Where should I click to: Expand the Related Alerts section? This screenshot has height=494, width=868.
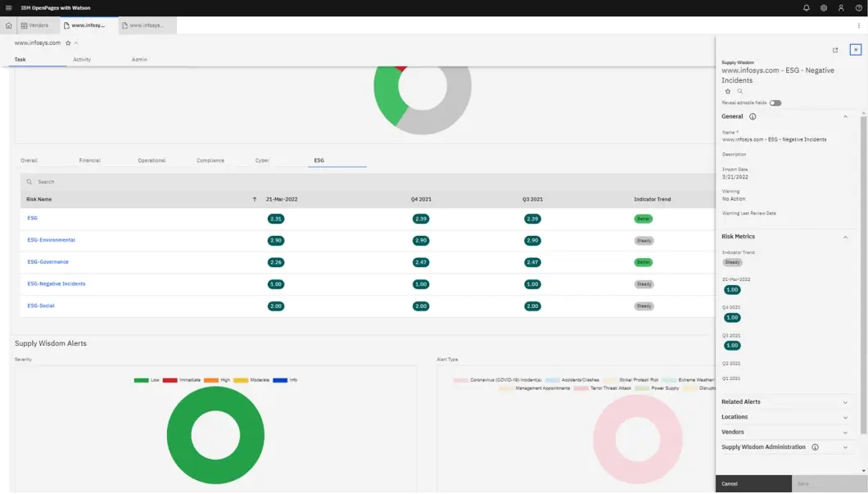coord(844,401)
